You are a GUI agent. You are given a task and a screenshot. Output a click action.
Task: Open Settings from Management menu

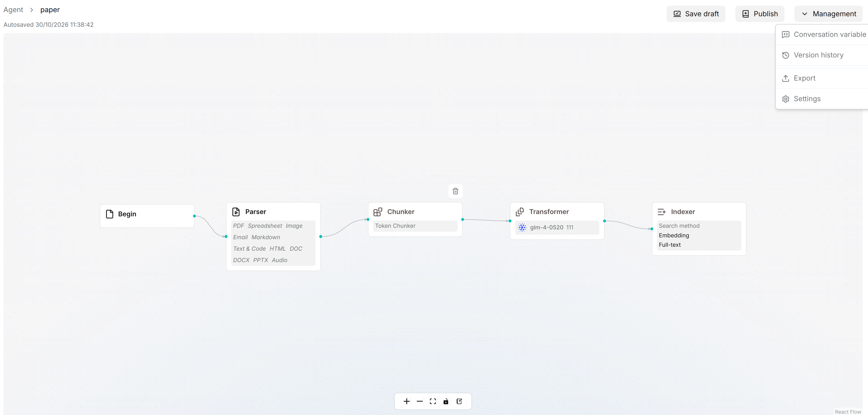[x=822, y=99]
